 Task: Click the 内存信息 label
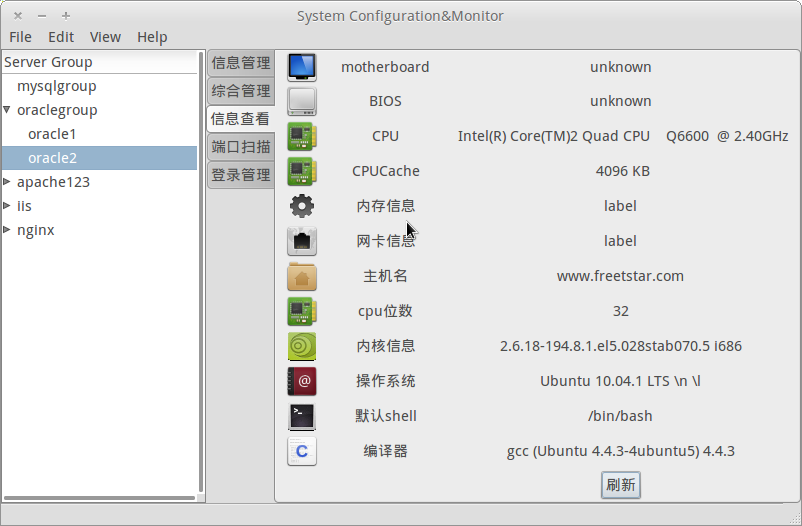[x=385, y=206]
